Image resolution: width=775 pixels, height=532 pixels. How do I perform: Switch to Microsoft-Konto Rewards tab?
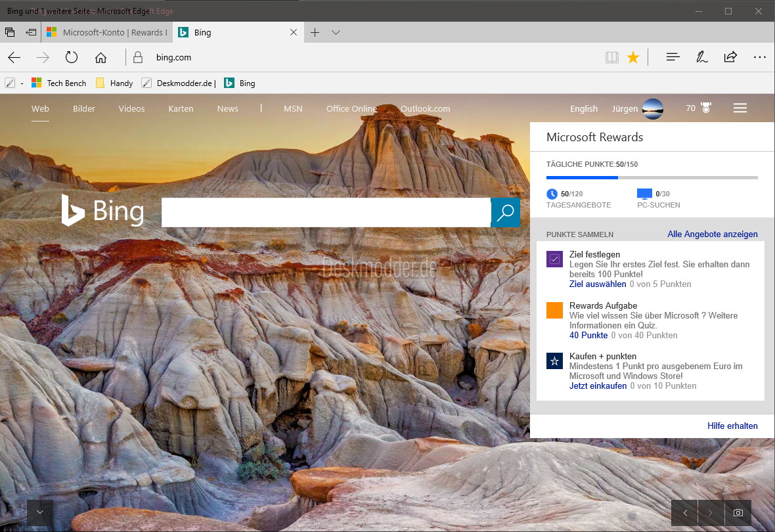(107, 33)
